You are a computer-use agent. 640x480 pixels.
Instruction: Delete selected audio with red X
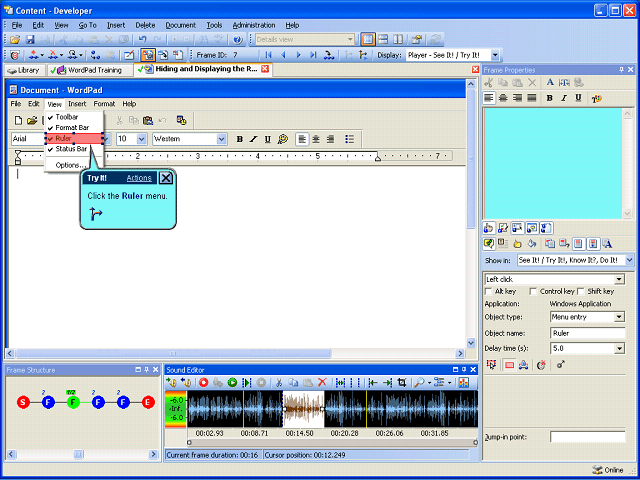pos(322,382)
